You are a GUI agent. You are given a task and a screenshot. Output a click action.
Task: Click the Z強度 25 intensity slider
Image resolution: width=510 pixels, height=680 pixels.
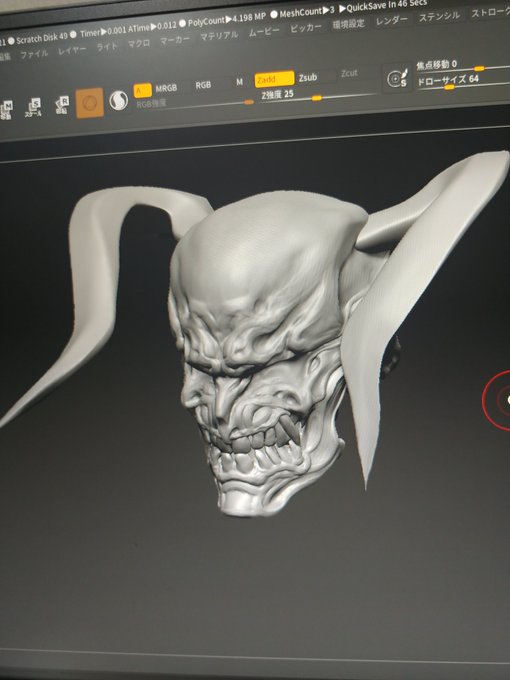pyautogui.click(x=318, y=96)
